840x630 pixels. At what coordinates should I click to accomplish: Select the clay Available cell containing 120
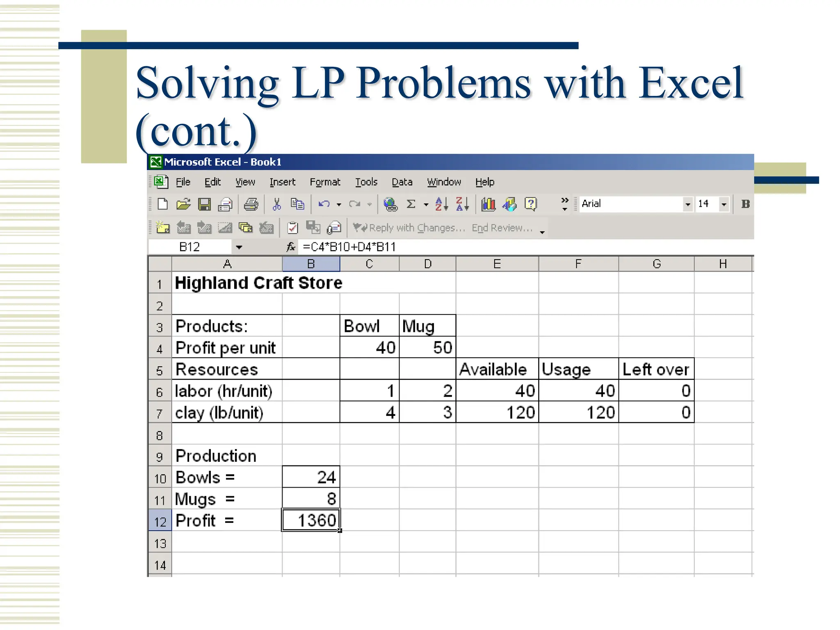point(497,412)
